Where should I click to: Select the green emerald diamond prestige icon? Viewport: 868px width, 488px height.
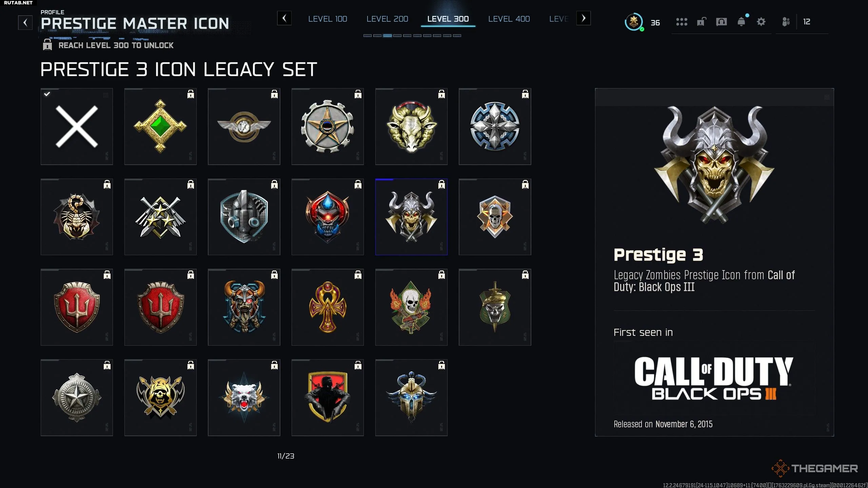160,126
